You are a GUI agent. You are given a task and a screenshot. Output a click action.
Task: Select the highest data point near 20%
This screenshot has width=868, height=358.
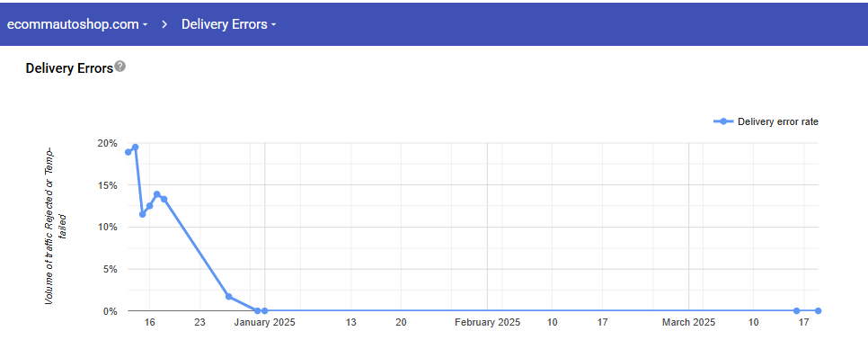click(x=135, y=148)
